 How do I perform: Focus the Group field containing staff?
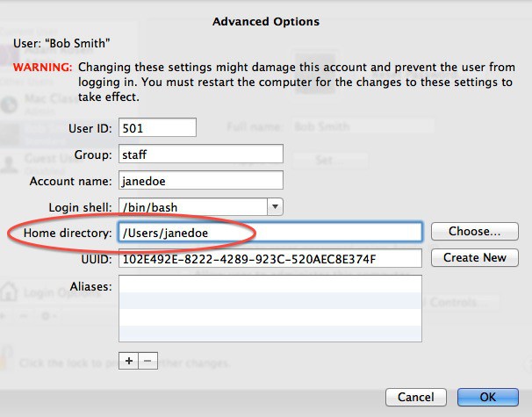(x=199, y=155)
